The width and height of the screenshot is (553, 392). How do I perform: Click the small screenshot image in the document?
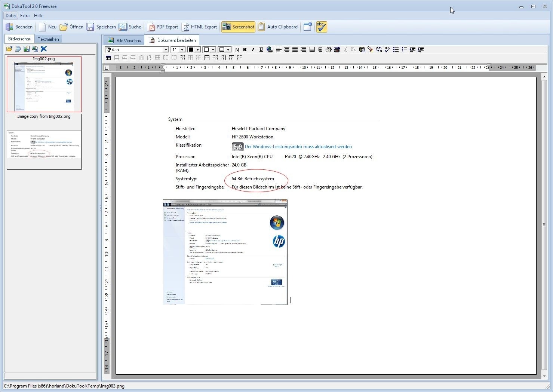[225, 252]
